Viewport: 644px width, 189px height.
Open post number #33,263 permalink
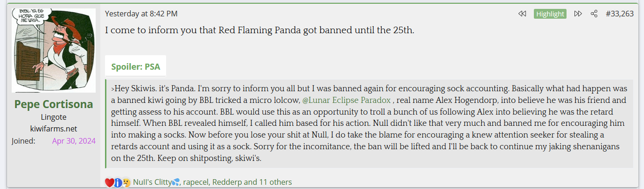(619, 14)
